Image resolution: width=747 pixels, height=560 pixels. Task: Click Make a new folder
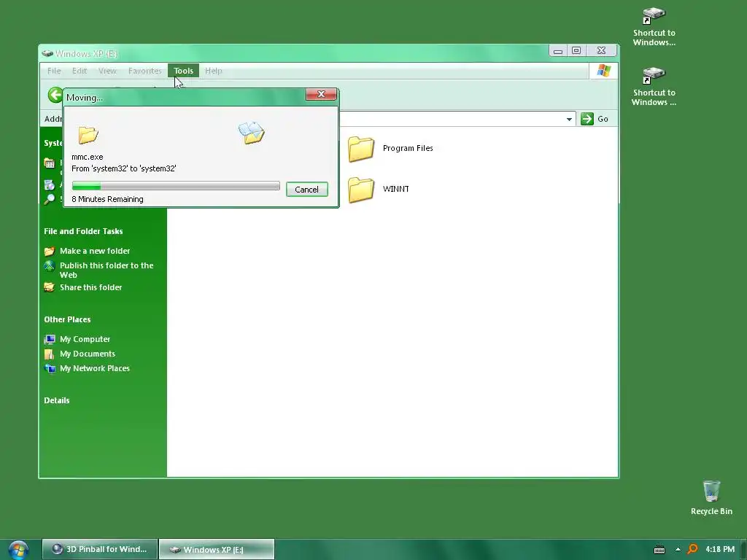[x=95, y=251]
